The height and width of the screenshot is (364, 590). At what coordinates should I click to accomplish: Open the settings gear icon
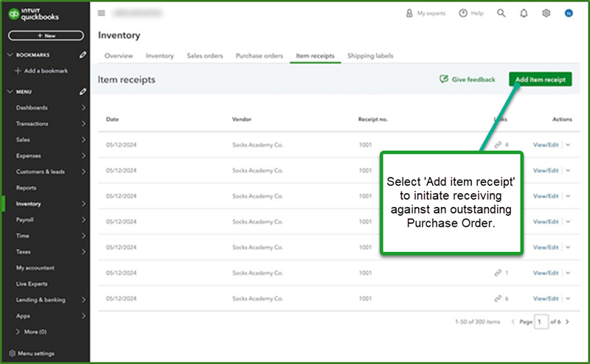point(546,13)
